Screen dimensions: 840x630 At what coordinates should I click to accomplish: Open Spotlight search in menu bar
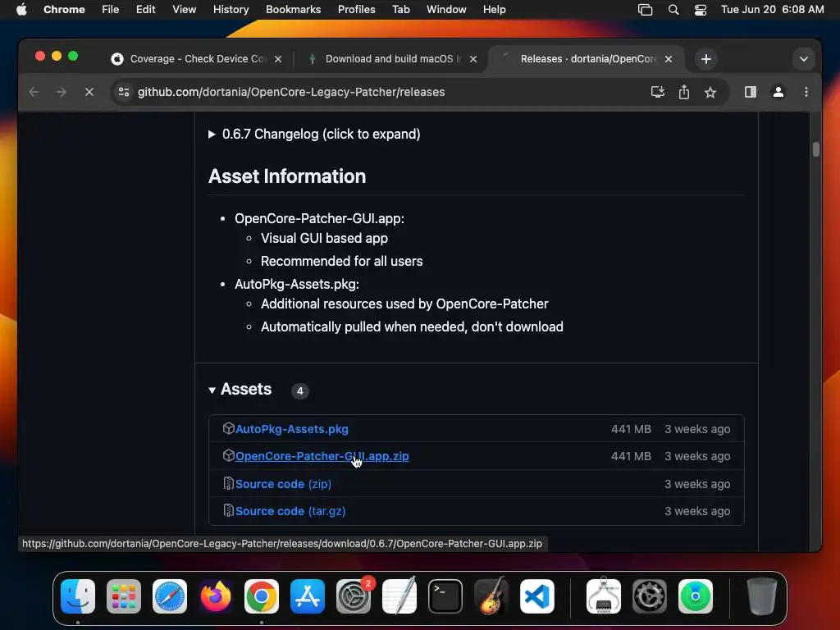click(x=673, y=10)
